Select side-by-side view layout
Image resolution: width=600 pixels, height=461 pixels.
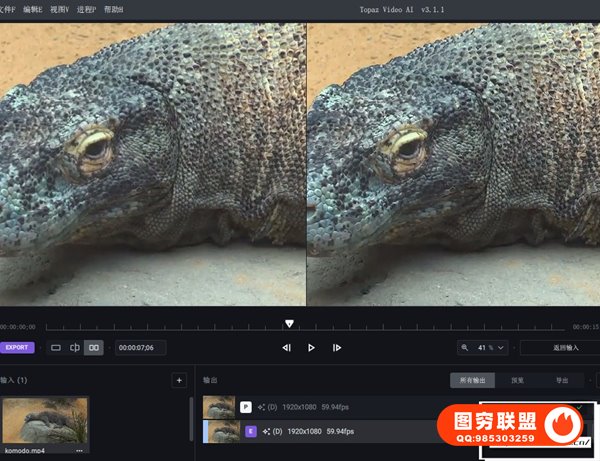point(94,347)
